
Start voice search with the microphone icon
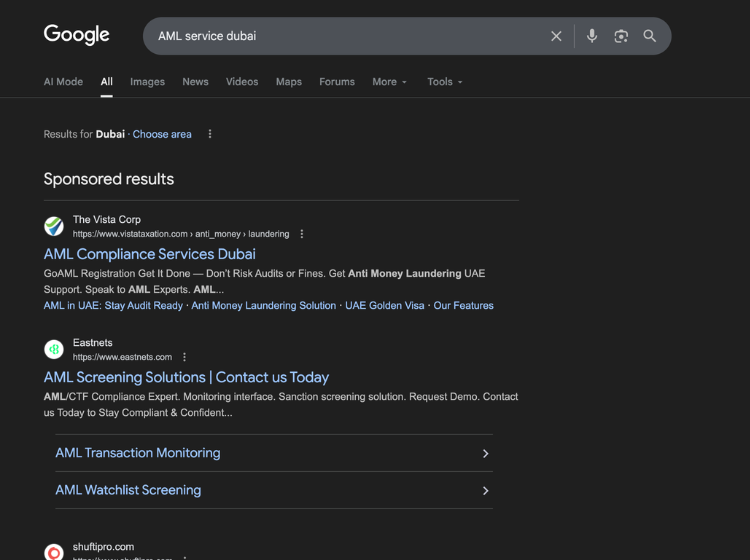(592, 36)
